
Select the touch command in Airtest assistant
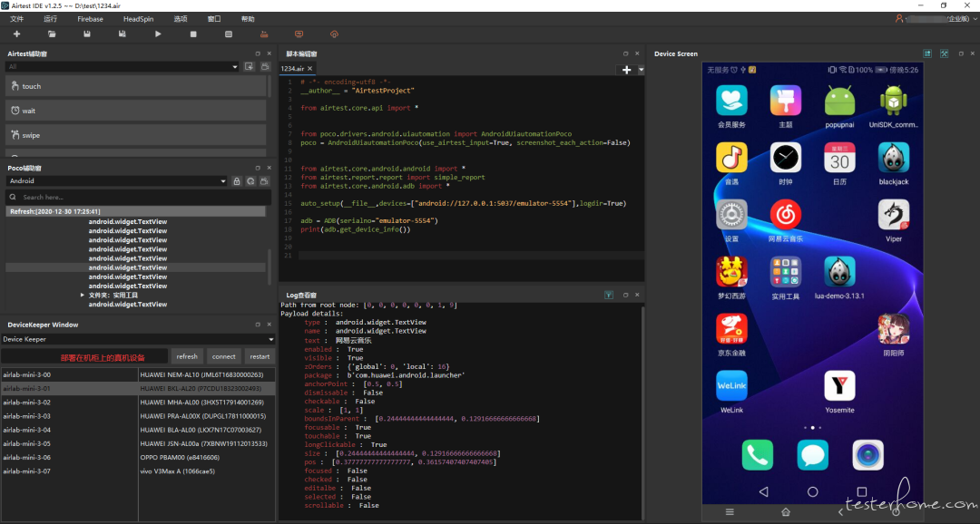click(135, 86)
